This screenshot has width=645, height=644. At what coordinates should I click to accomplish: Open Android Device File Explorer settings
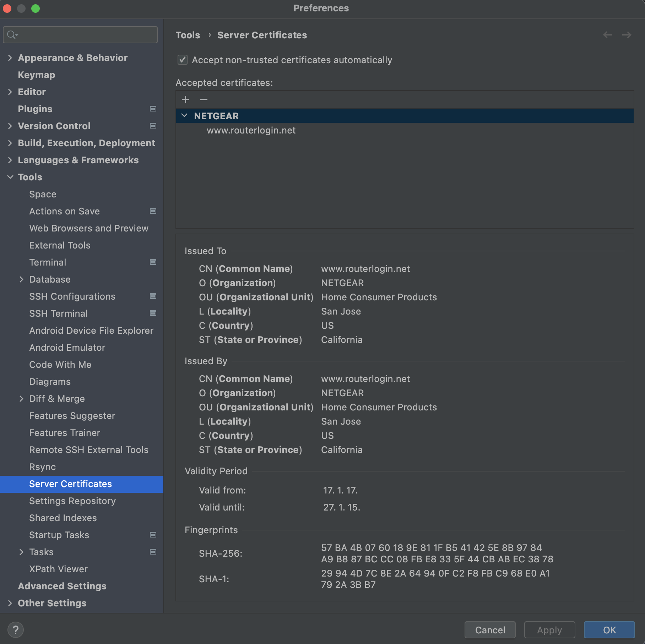coord(91,331)
